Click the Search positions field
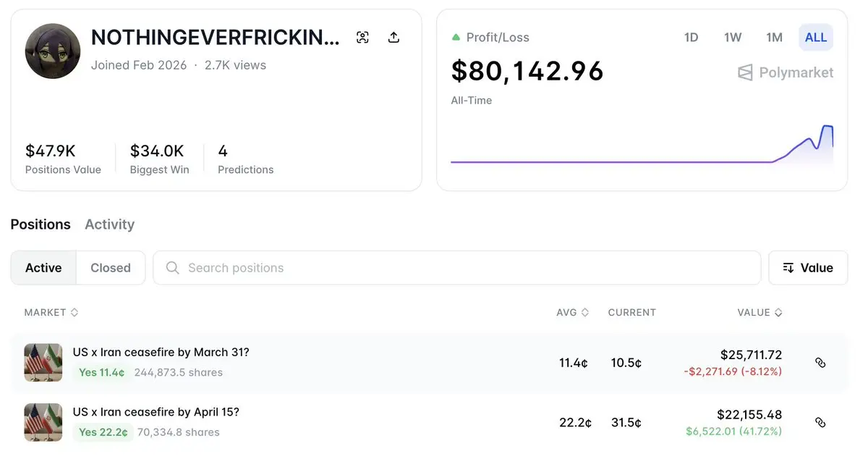Image resolution: width=868 pixels, height=467 pixels. click(x=463, y=268)
